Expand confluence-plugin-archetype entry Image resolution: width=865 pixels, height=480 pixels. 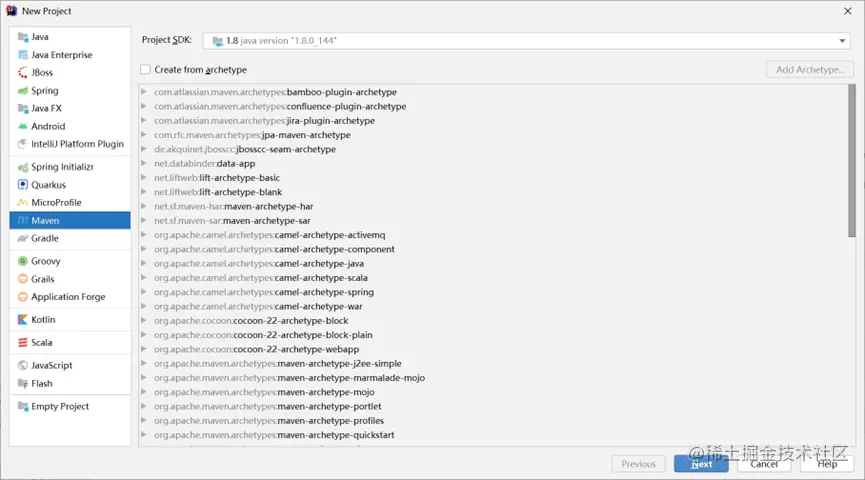pyautogui.click(x=143, y=106)
